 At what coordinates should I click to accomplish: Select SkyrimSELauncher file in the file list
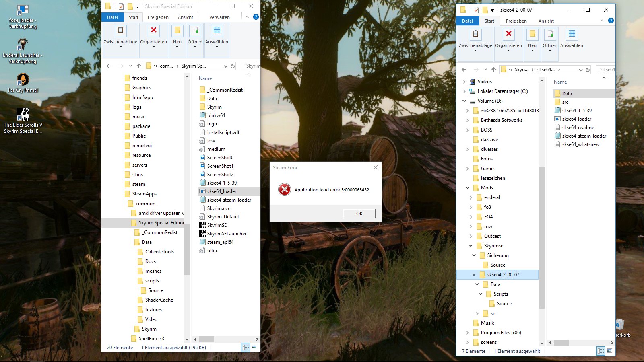click(226, 234)
